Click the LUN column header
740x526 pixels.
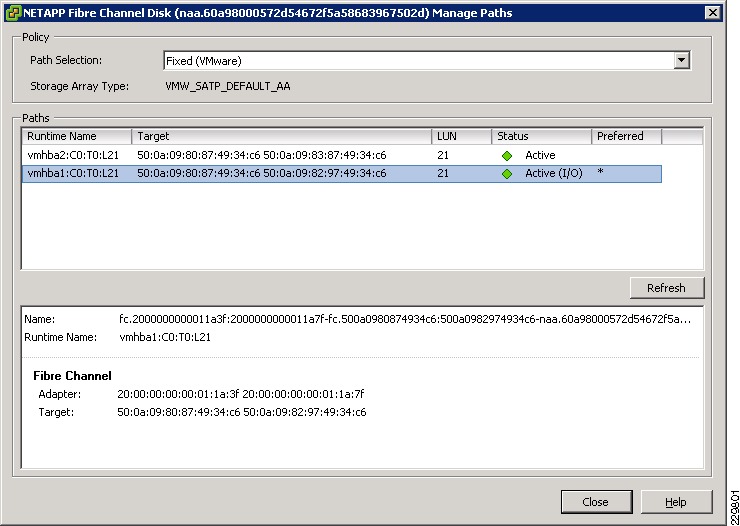click(x=462, y=136)
